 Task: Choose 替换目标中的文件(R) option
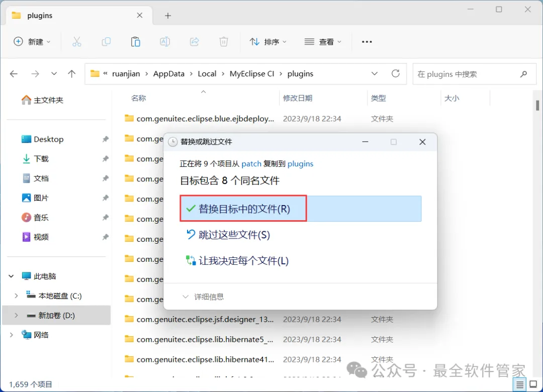click(x=301, y=209)
